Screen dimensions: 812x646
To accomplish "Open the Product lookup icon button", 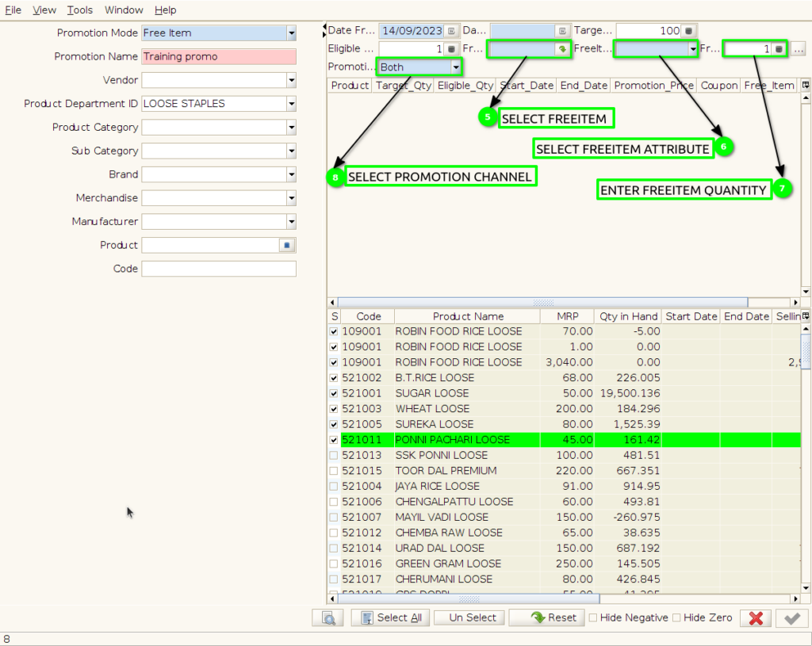I will [x=287, y=246].
